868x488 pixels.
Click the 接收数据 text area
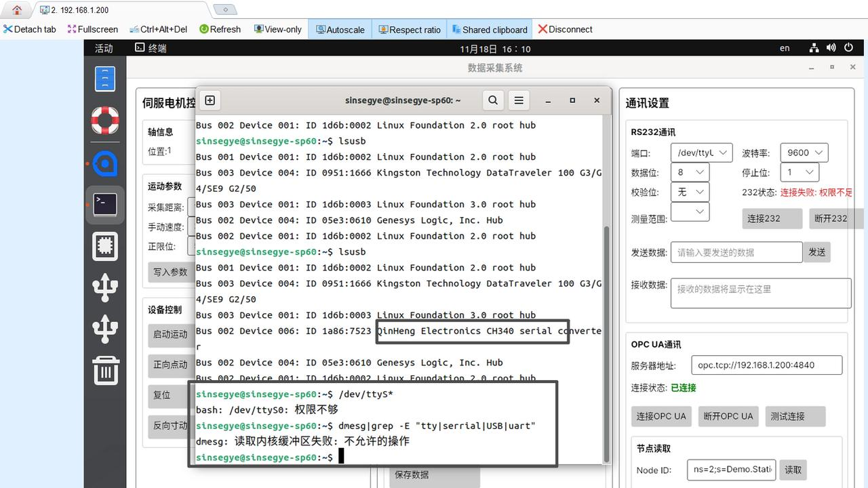tap(761, 293)
